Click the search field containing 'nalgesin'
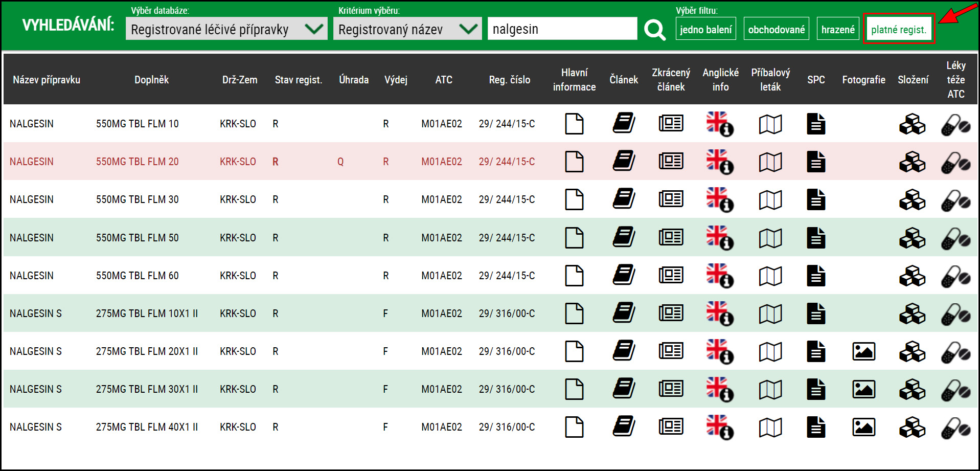Screen dimensions: 980x471 (x=562, y=29)
